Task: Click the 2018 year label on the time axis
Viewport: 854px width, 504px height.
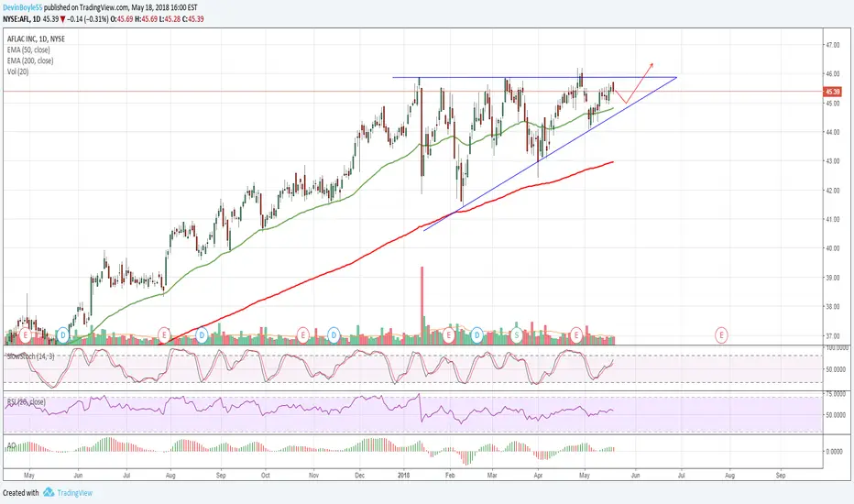Action: [403, 475]
